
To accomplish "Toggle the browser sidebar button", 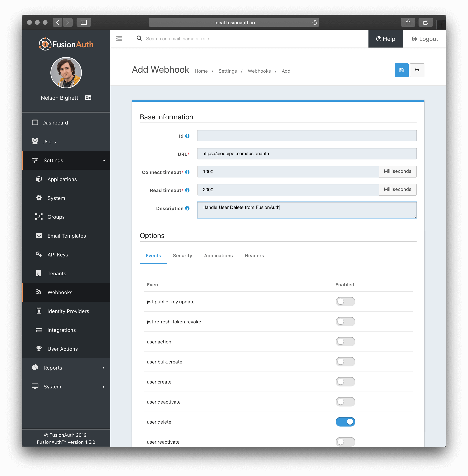I will [84, 23].
